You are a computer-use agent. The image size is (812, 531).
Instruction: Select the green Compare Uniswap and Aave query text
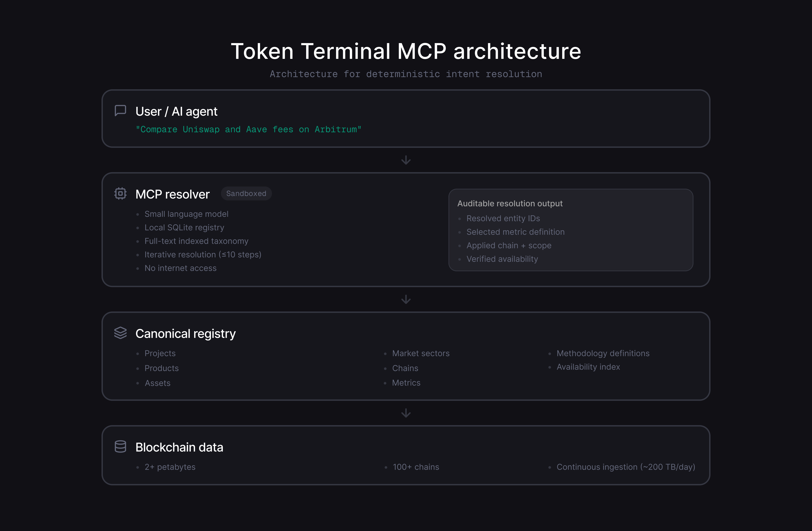[x=248, y=130]
